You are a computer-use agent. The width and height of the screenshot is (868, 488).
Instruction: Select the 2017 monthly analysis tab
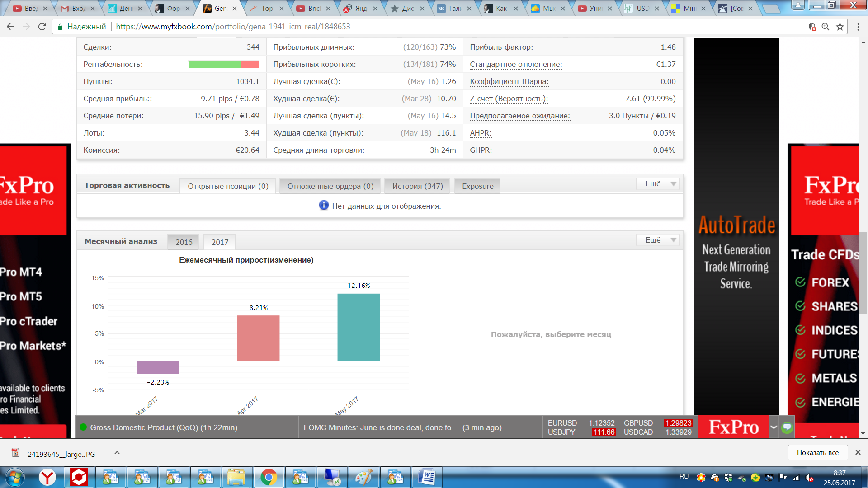tap(220, 242)
